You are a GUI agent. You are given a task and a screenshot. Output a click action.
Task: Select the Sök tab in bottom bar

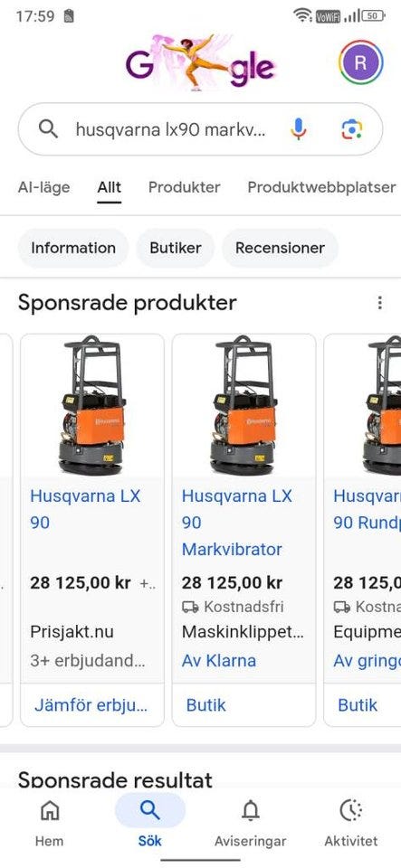149,823
